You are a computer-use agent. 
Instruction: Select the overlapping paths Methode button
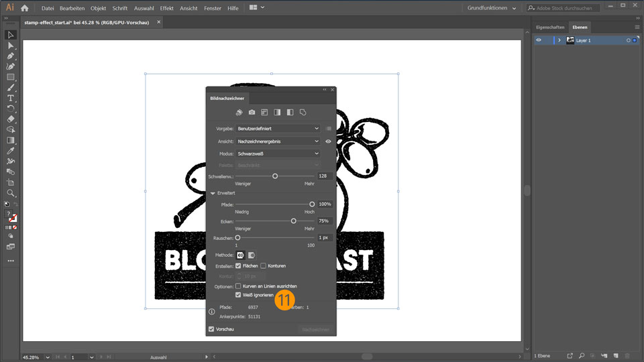pyautogui.click(x=252, y=255)
